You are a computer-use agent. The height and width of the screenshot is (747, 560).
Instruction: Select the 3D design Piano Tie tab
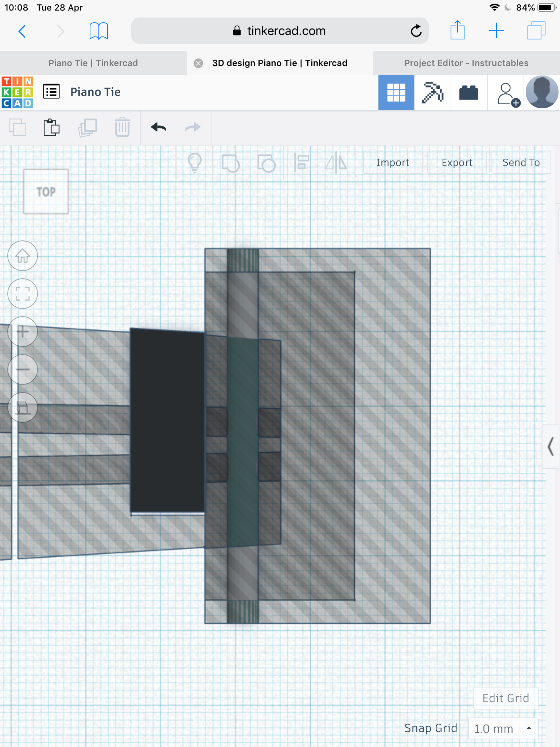pyautogui.click(x=280, y=63)
